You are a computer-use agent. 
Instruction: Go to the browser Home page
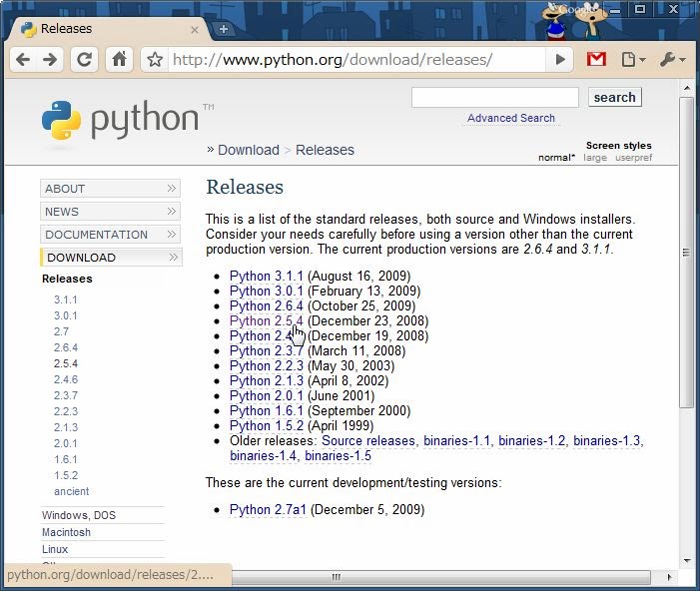(119, 60)
